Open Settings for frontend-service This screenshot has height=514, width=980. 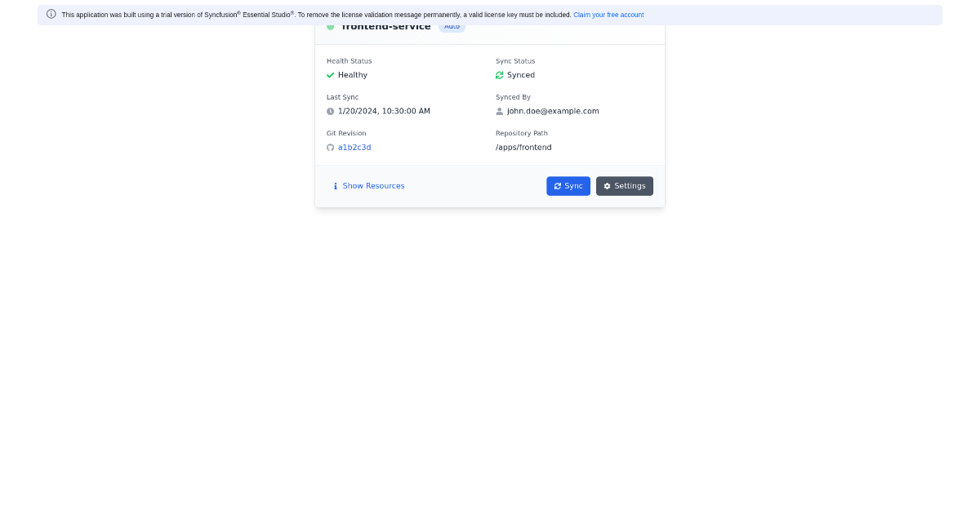pos(625,186)
